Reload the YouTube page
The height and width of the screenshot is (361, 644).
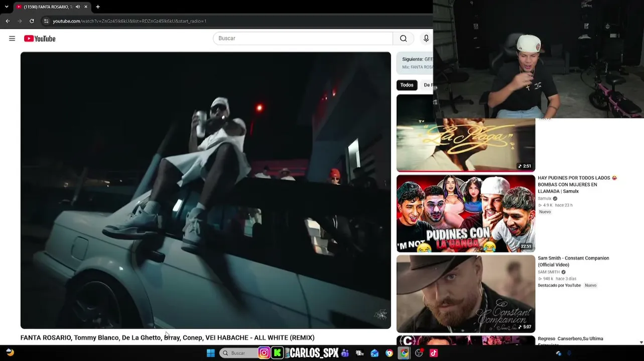point(32,21)
